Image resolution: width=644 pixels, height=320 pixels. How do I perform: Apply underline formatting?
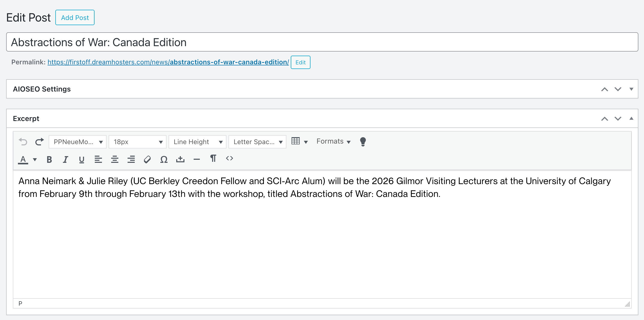pos(82,159)
